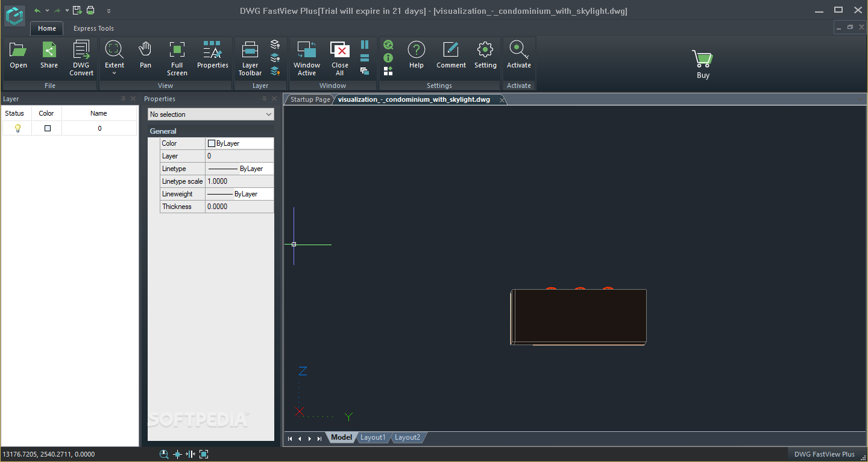Select the visualization condominium drawing tab
Image resolution: width=868 pixels, height=462 pixels.
tap(414, 99)
